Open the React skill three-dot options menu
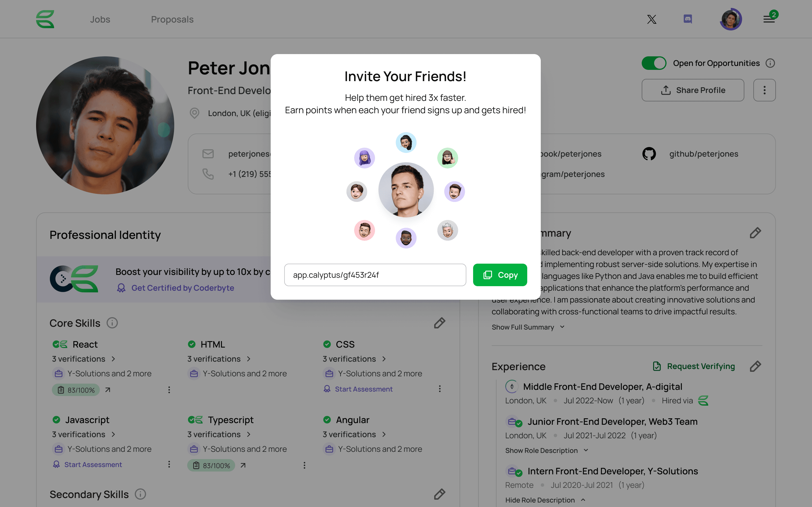812x507 pixels. (169, 390)
